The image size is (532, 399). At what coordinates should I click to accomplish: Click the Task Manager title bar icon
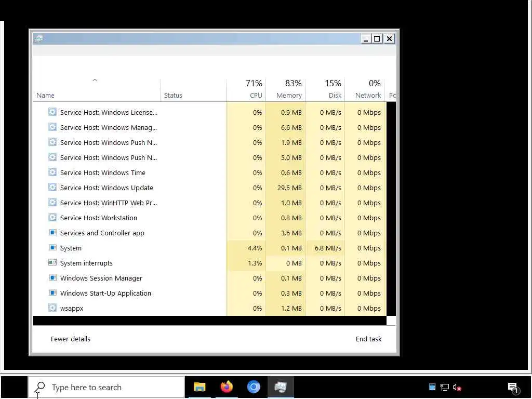pyautogui.click(x=38, y=38)
